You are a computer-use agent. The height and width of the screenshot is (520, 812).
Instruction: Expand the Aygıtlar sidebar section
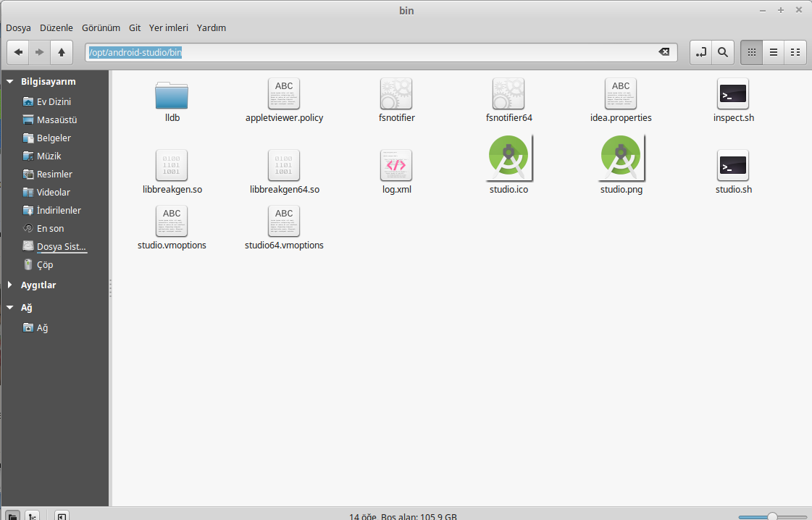point(10,285)
